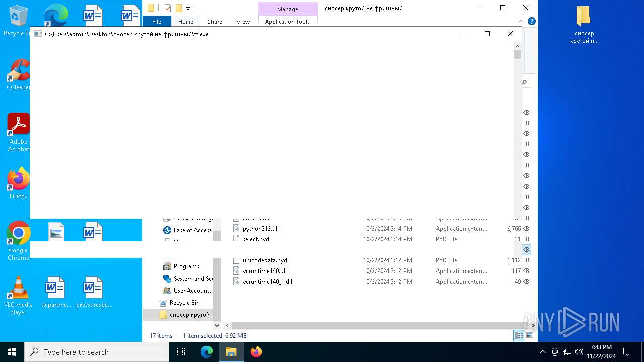Open the Recycle Bin desktop icon
644x362 pixels.
tap(18, 20)
